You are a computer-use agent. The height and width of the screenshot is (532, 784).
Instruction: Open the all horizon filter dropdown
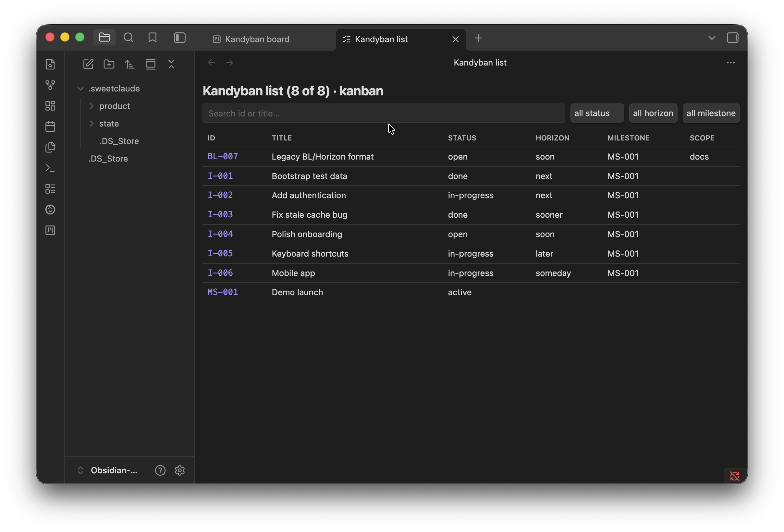click(x=653, y=113)
